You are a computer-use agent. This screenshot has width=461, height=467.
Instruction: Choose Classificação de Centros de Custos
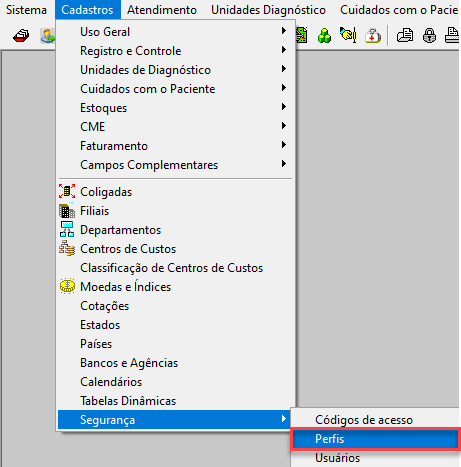(175, 268)
